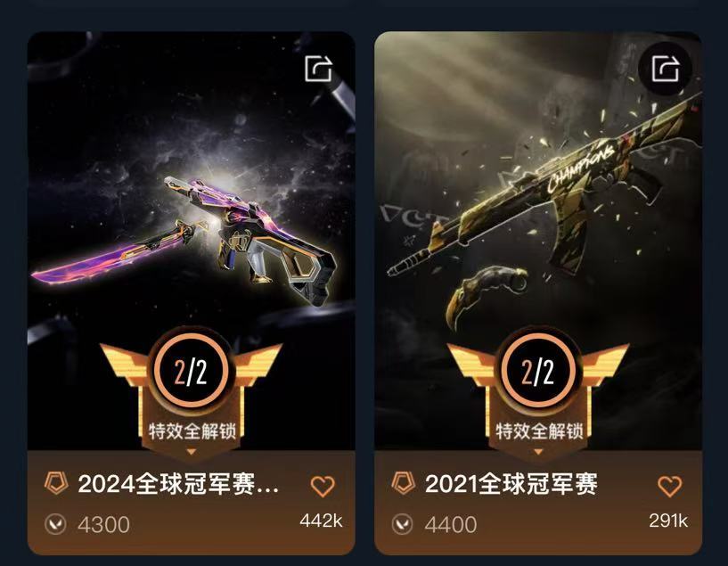The width and height of the screenshot is (728, 566).
Task: Favorite the 2021全球冠军赛 bundle
Action: point(669,486)
